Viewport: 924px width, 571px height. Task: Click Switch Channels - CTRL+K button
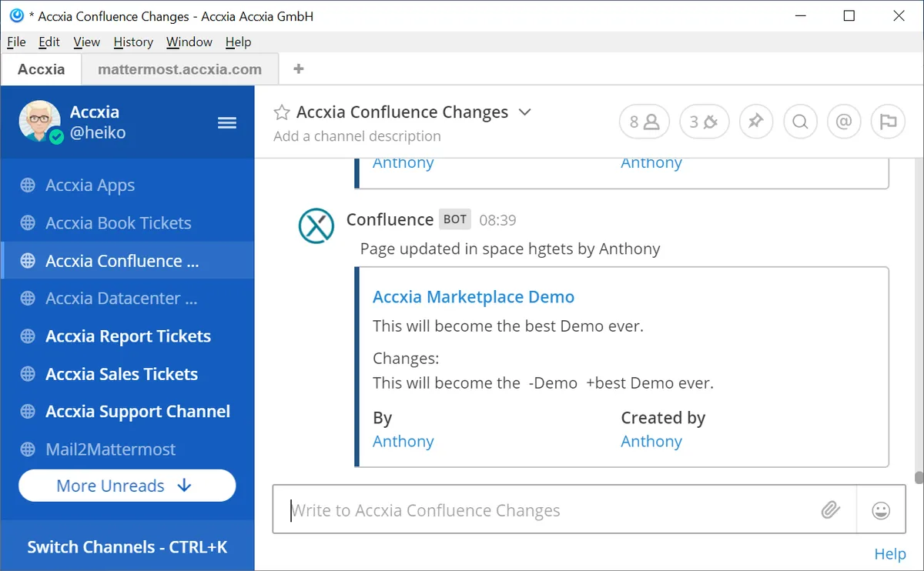pyautogui.click(x=127, y=547)
